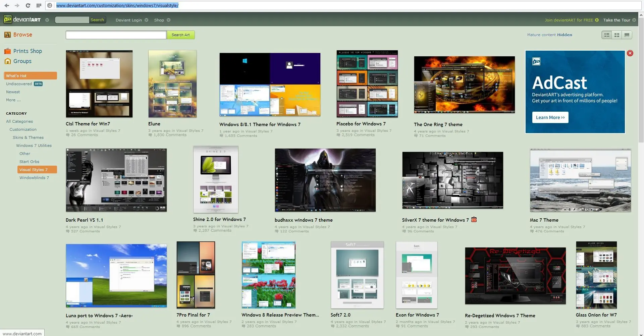Open Luna port to Windows 7 -Aero- link
This screenshot has height=336, width=644.
pyautogui.click(x=99, y=316)
